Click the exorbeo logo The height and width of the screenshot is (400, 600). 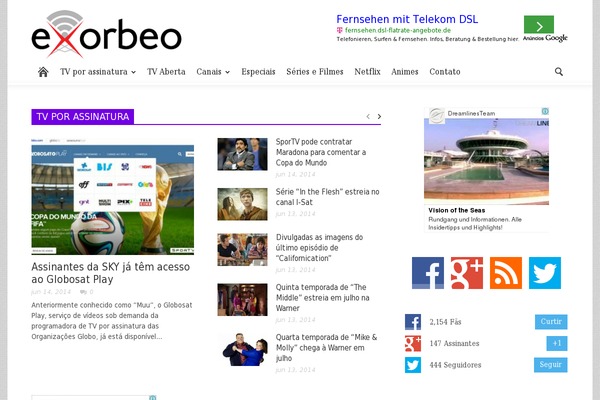pos(106,34)
